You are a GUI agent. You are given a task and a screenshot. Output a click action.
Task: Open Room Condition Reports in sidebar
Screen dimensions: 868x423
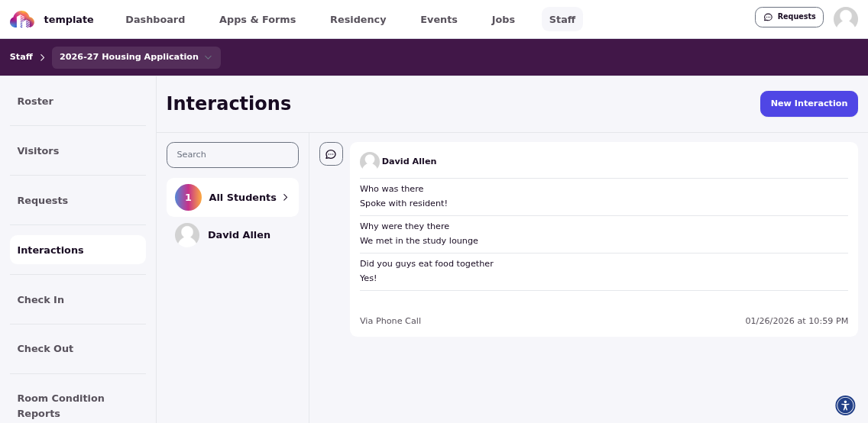click(x=78, y=406)
